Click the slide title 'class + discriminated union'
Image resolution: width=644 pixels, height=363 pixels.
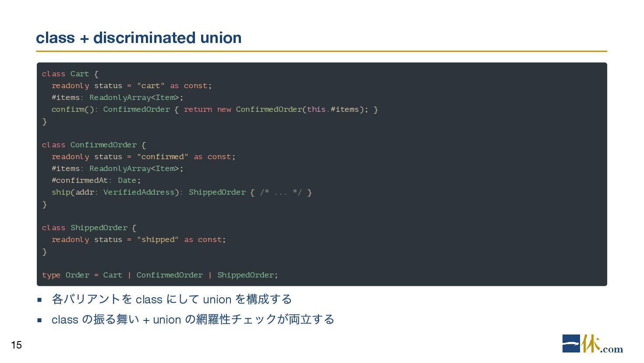pyautogui.click(x=138, y=38)
